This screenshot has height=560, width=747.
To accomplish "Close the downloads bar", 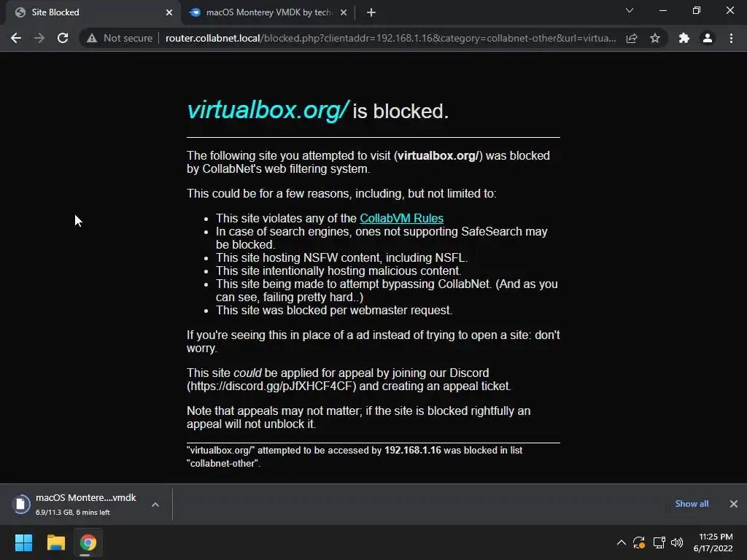I will tap(734, 504).
